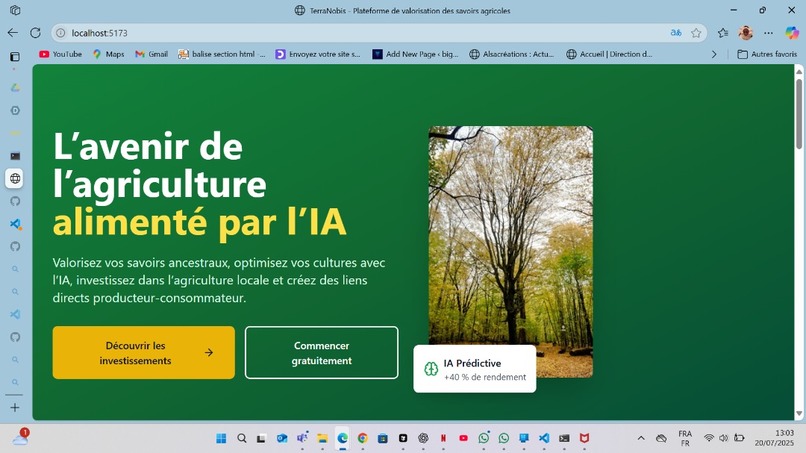Image resolution: width=806 pixels, height=453 pixels.
Task: Open Task View in the taskbar
Action: [262, 438]
